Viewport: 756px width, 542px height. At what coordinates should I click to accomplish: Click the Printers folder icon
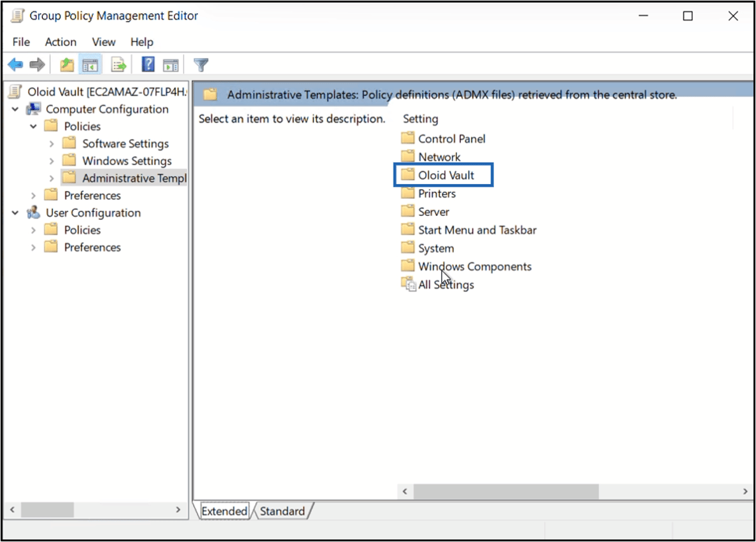[408, 193]
